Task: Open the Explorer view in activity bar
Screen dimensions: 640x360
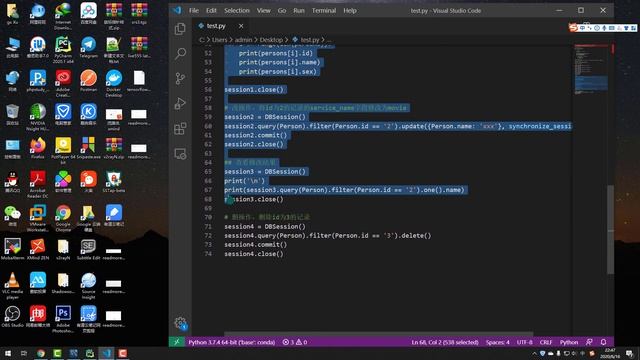Action: pos(180,29)
